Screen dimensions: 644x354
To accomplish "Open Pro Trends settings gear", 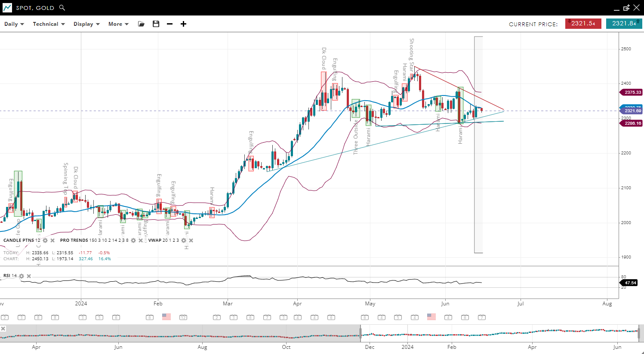I will point(133,240).
